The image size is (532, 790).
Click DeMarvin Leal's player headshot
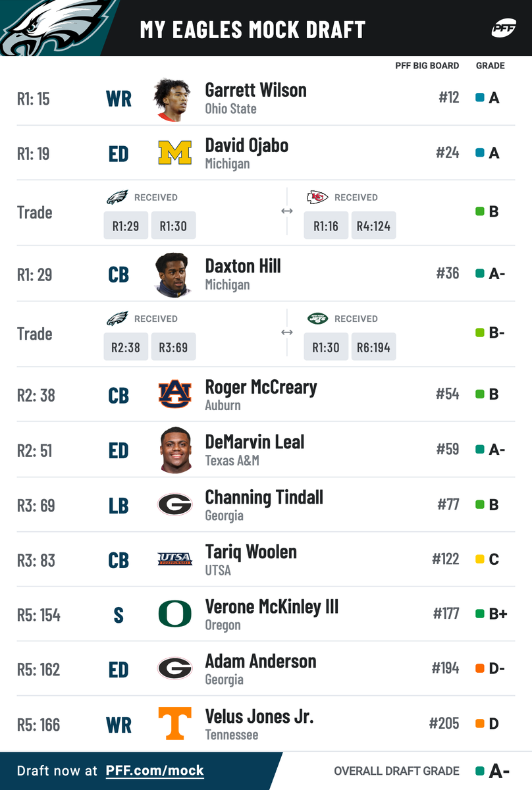(175, 450)
